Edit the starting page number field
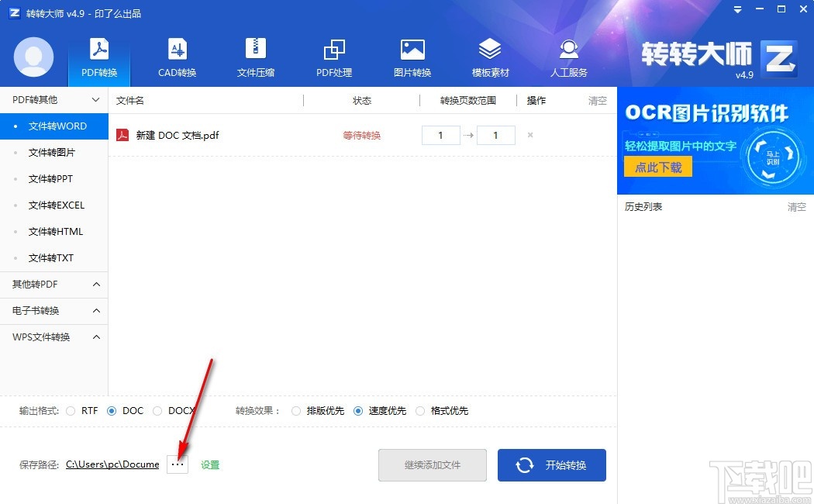814x504 pixels. pyautogui.click(x=440, y=135)
